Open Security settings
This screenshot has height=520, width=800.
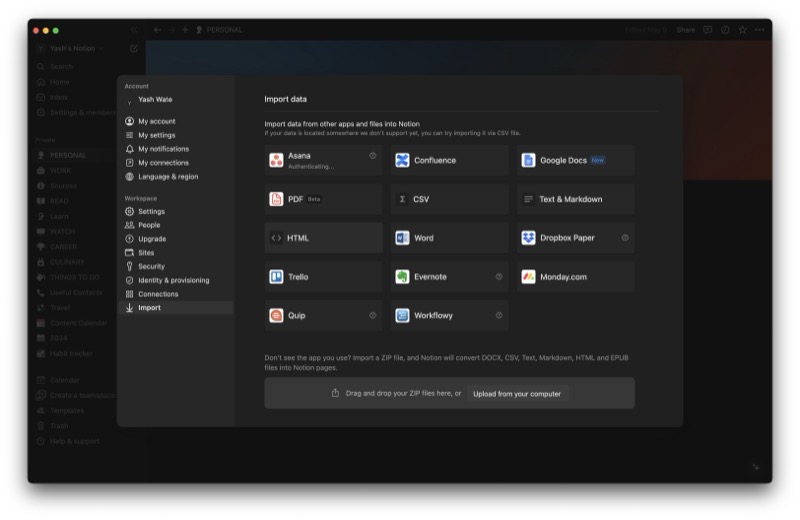(176, 266)
